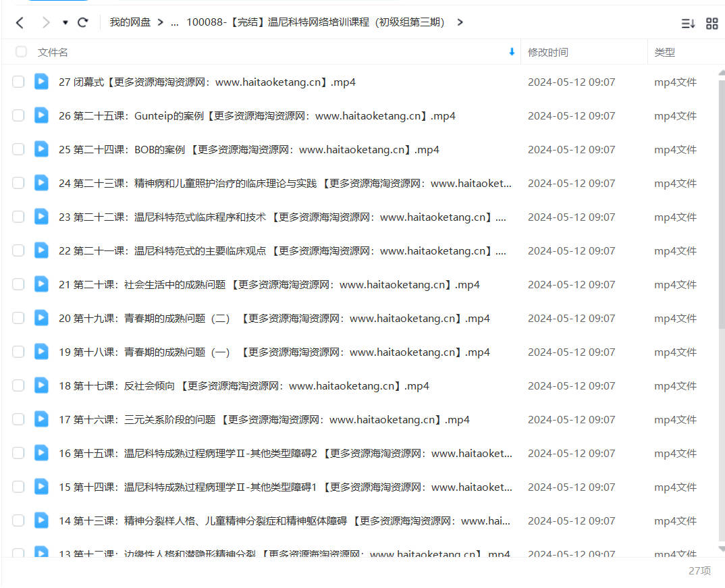The height and width of the screenshot is (588, 725).
Task: Click the video icon of 15 第十四课
Action: (41, 486)
